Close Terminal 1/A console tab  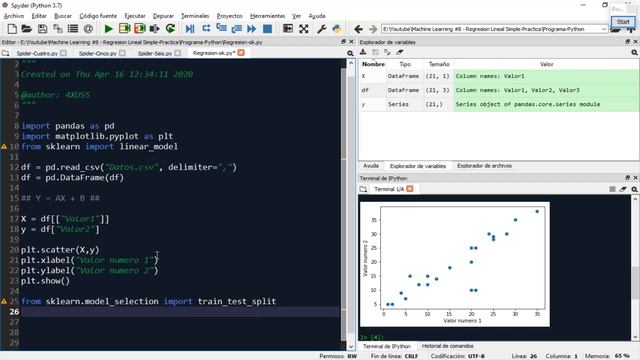point(410,189)
